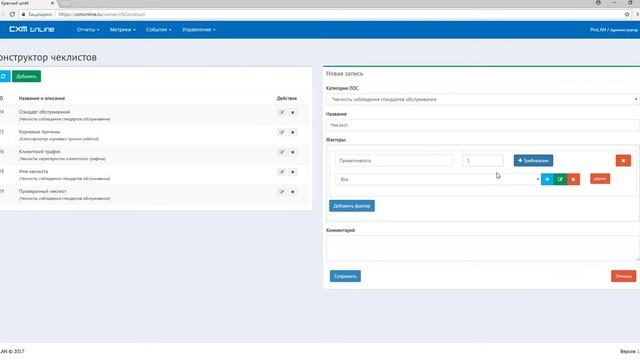Click the secure padlock in address bar
This screenshot has height=360, width=640.
(x=23, y=14)
